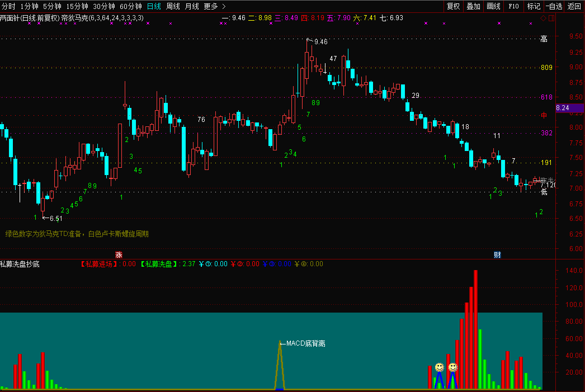Click the yellow 191 level label
The width and height of the screenshot is (585, 392).
pos(546,162)
